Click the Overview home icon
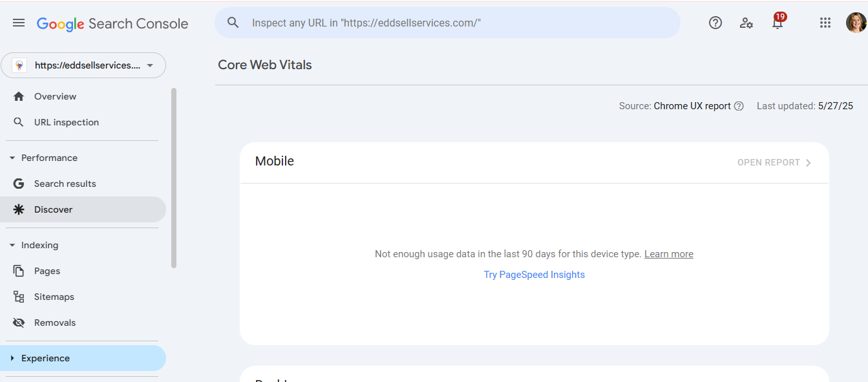868x382 pixels. 19,96
